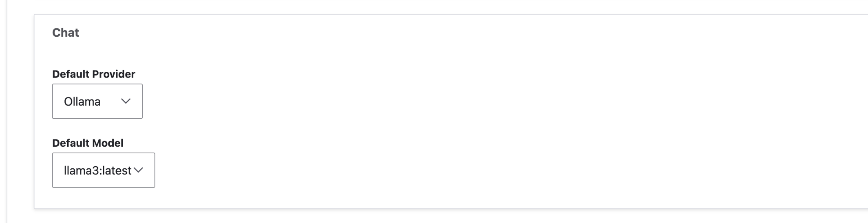Select the Ollama text in provider box
Viewport: 868px width, 223px height.
click(x=82, y=102)
